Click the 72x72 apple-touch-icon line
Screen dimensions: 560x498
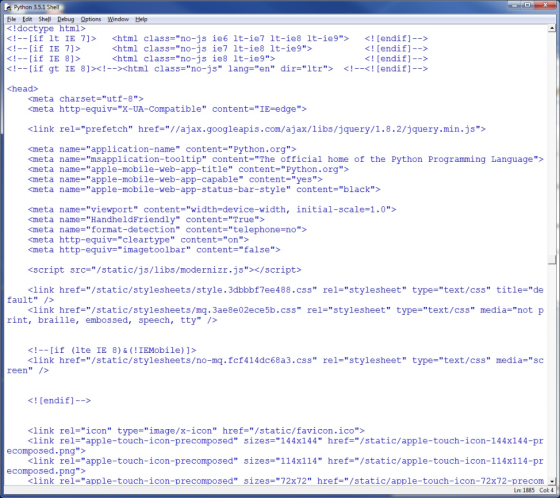point(285,481)
